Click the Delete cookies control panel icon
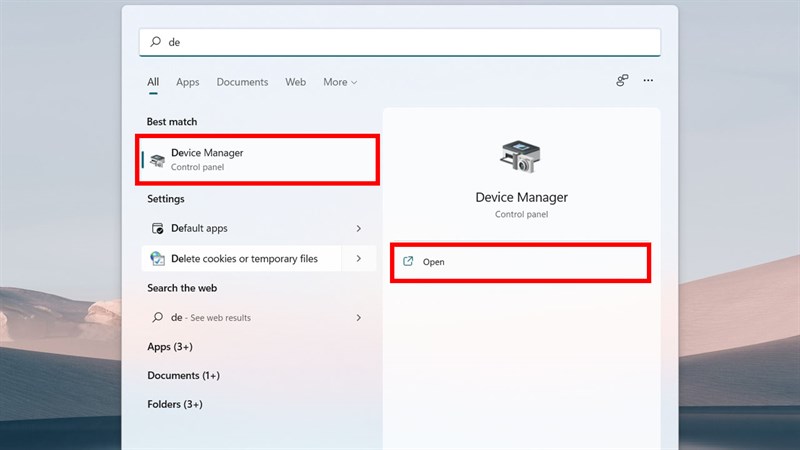The image size is (800, 450). 157,258
